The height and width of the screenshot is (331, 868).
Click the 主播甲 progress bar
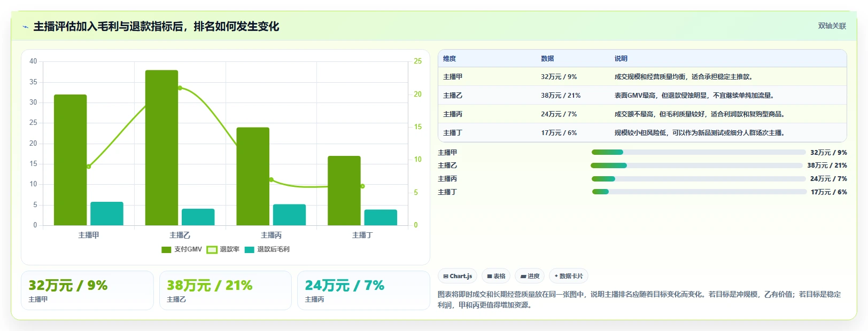698,152
